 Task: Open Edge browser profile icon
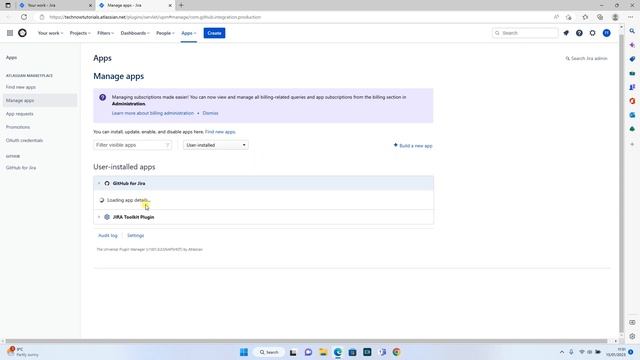(615, 17)
